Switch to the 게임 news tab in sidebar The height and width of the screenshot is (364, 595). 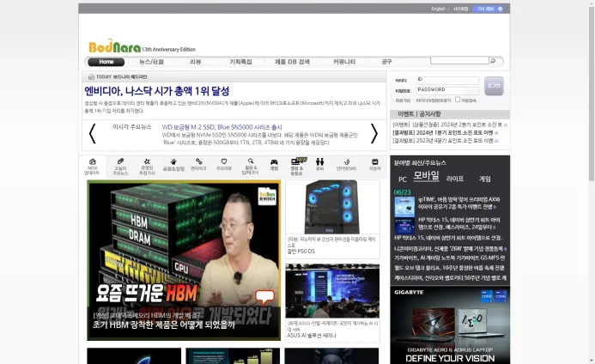(x=485, y=179)
